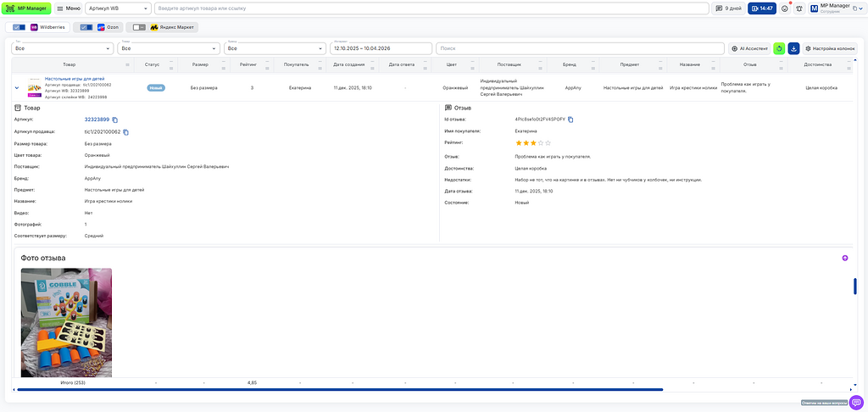Open the chat support icon
Screen dimensions: 868x412
(856, 403)
